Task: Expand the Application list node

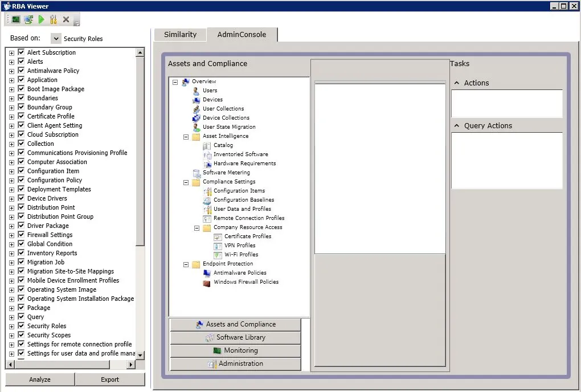Action: pyautogui.click(x=11, y=80)
